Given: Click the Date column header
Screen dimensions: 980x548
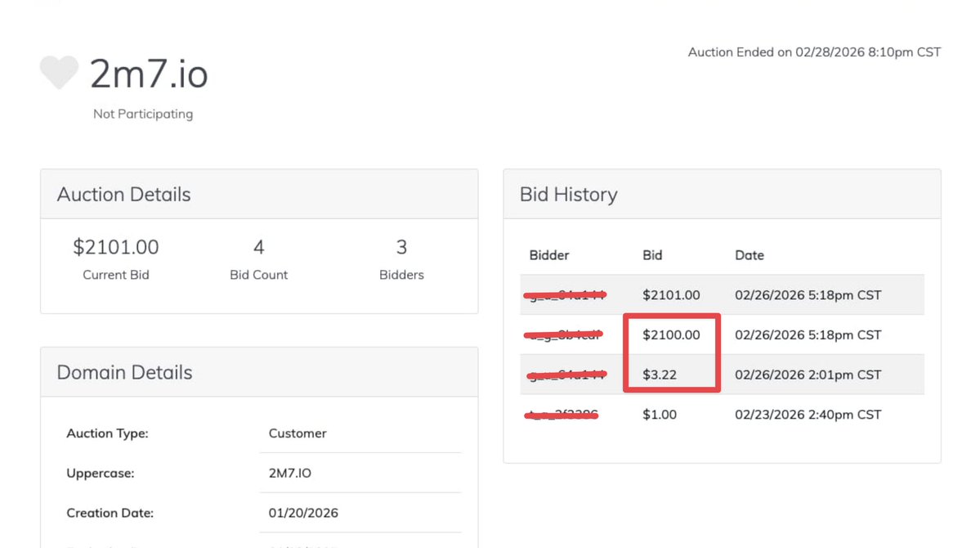Looking at the screenshot, I should click(750, 255).
